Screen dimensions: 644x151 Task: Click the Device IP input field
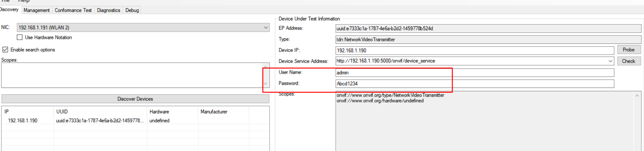pyautogui.click(x=475, y=50)
